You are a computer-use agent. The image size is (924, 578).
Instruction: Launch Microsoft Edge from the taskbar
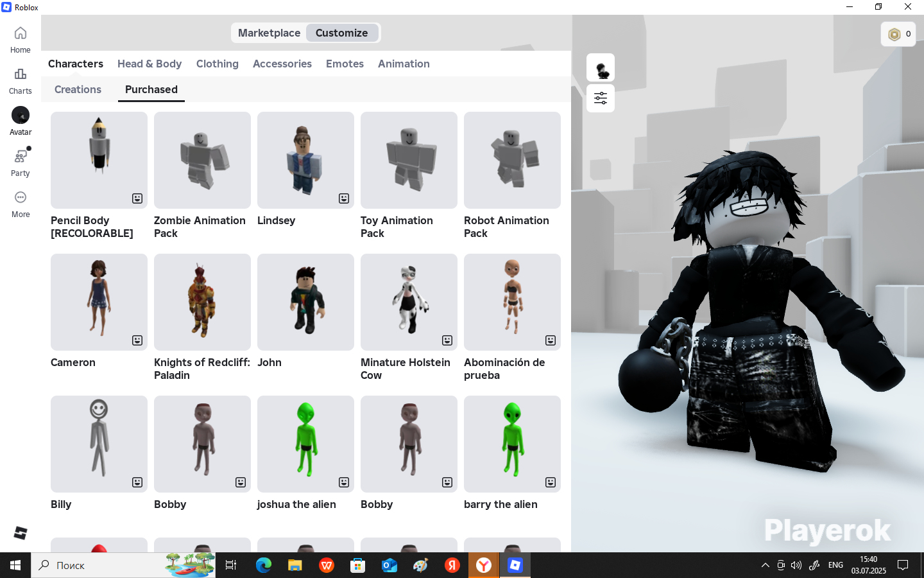(x=264, y=565)
